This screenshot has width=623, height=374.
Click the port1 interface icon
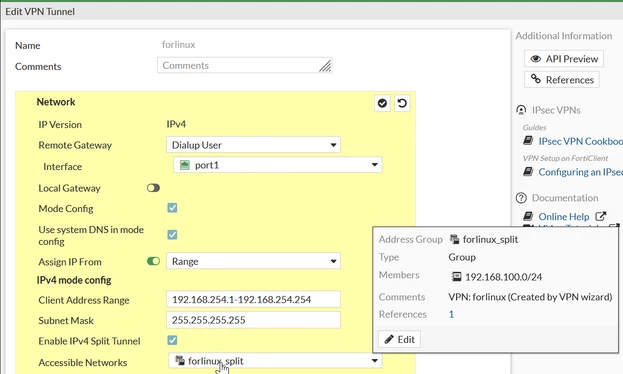(185, 165)
